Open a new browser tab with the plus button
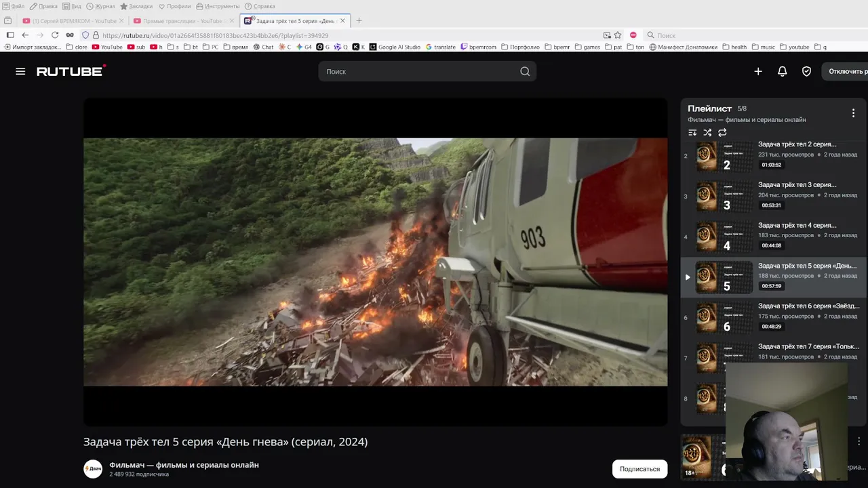The height and width of the screenshot is (488, 868). (359, 20)
